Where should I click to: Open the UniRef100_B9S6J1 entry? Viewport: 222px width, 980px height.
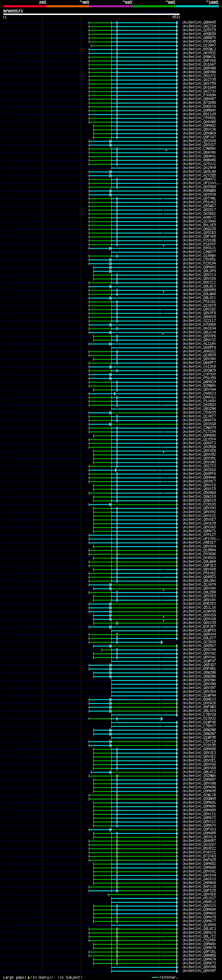pos(199,248)
